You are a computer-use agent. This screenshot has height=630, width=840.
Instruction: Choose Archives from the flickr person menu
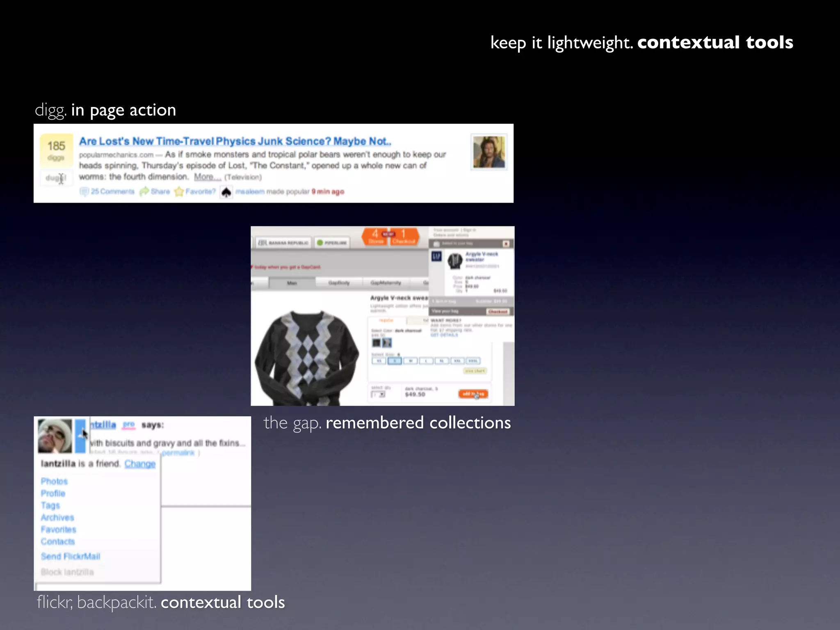point(57,518)
